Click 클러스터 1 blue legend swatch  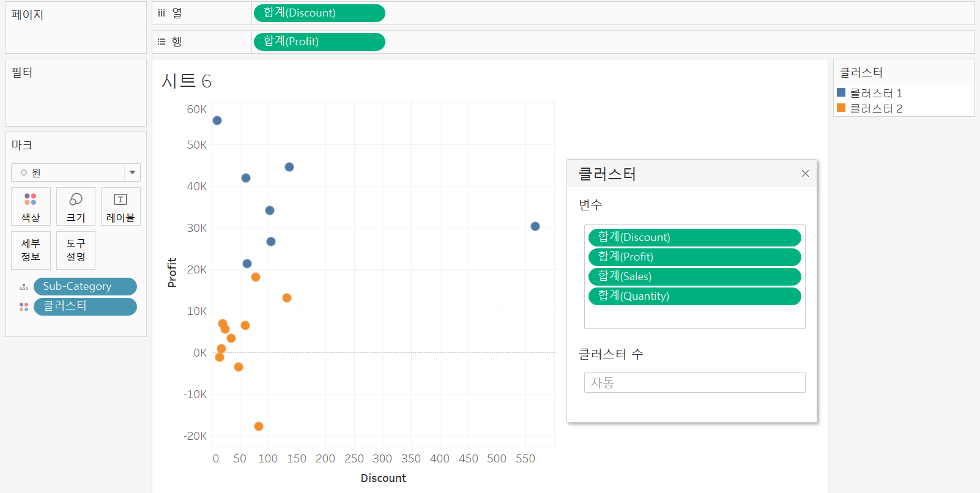841,92
